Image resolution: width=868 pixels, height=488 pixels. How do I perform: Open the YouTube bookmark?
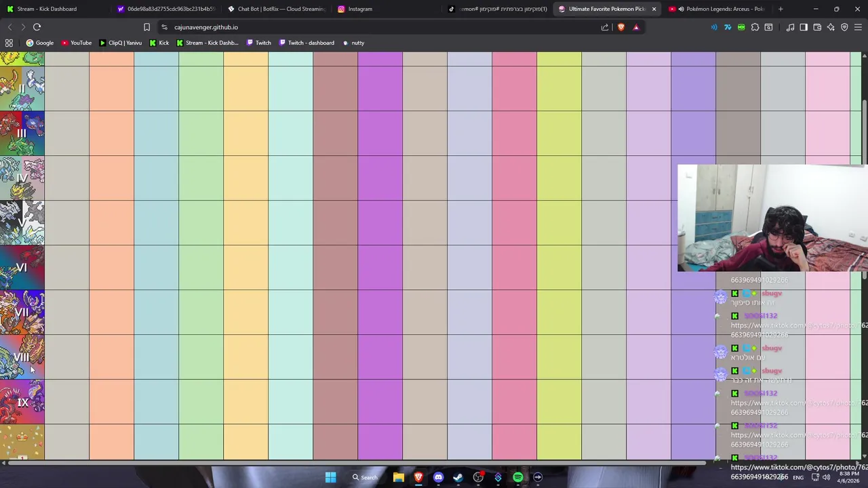[x=76, y=43]
